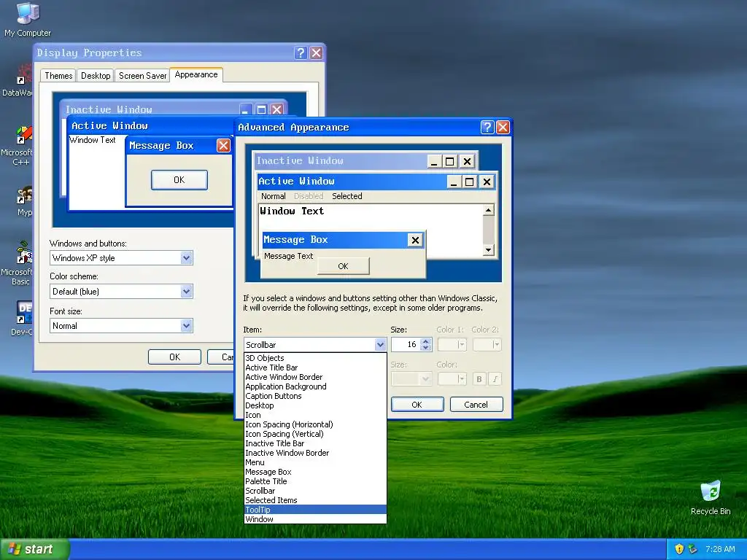Image resolution: width=747 pixels, height=560 pixels.
Task: Pick Scrollbar in the Item list
Action: 315,491
